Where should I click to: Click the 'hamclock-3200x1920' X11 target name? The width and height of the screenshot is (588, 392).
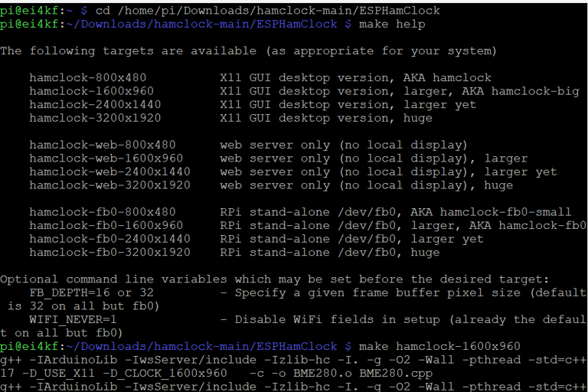(x=95, y=118)
